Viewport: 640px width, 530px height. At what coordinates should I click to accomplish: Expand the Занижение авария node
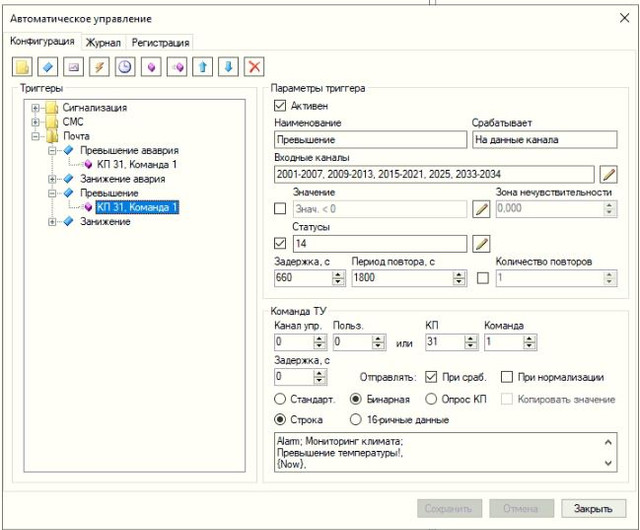tap(52, 179)
